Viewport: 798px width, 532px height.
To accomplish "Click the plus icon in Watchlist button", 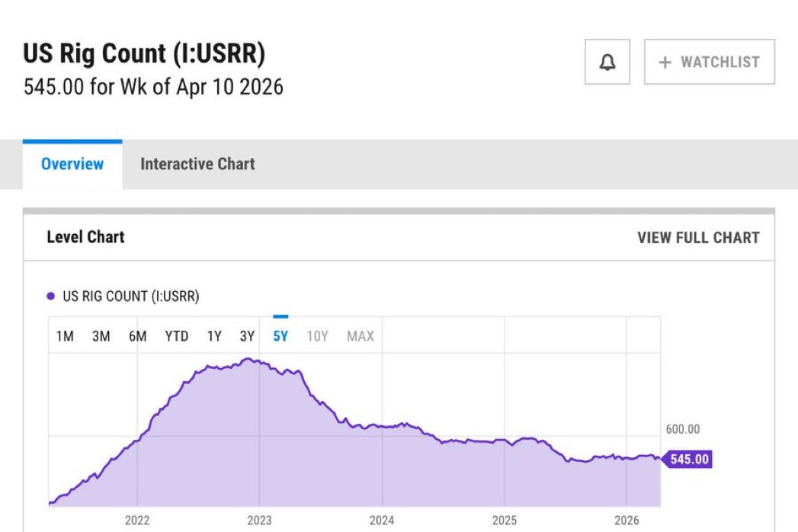I will click(x=665, y=62).
